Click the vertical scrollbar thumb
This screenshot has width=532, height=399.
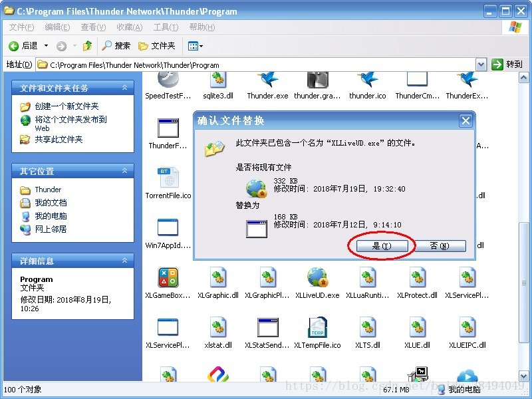tap(523, 283)
